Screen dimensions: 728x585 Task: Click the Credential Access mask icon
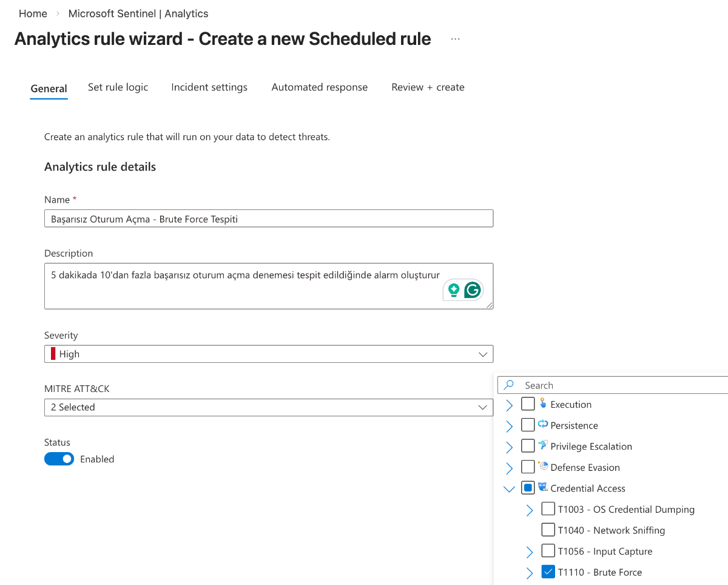click(543, 487)
